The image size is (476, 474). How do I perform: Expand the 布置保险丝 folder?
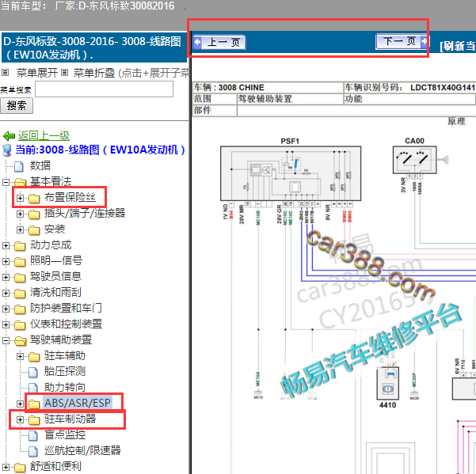tap(20, 198)
